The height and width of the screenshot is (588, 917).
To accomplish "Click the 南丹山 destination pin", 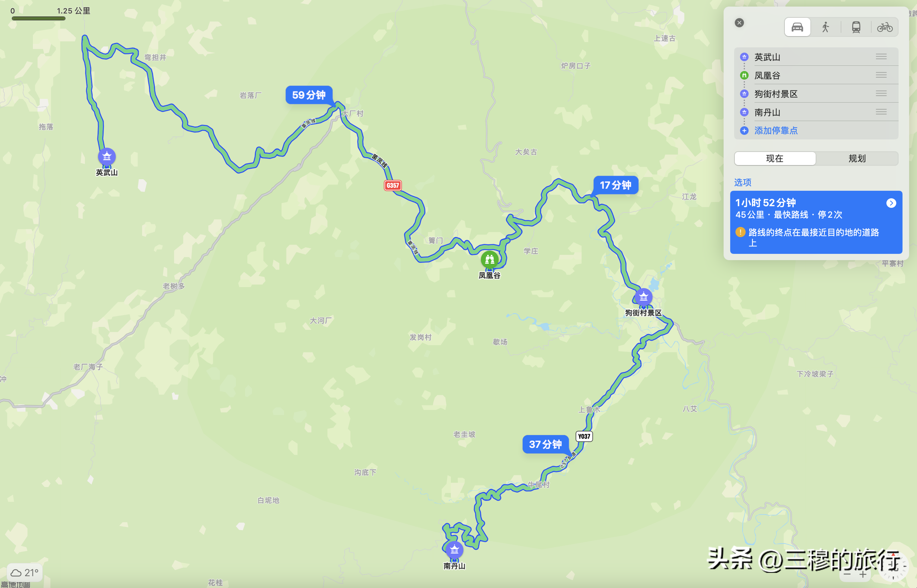I will coord(454,550).
